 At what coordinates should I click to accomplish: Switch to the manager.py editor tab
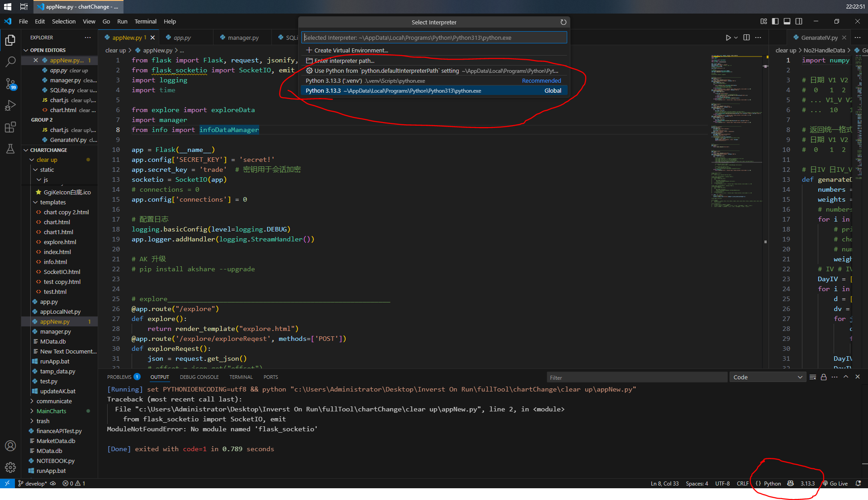click(x=243, y=38)
